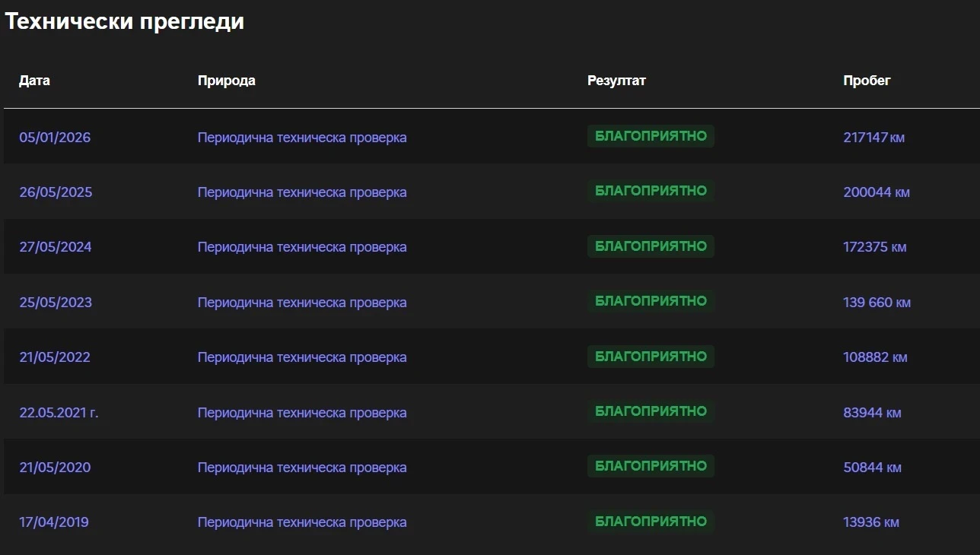
Task: Click the 139 660 км mileage
Action: 877,303
